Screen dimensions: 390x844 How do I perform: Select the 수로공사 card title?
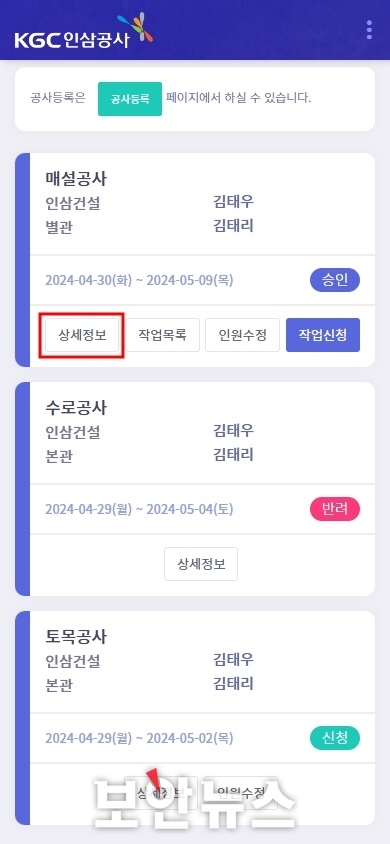[x=76, y=408]
